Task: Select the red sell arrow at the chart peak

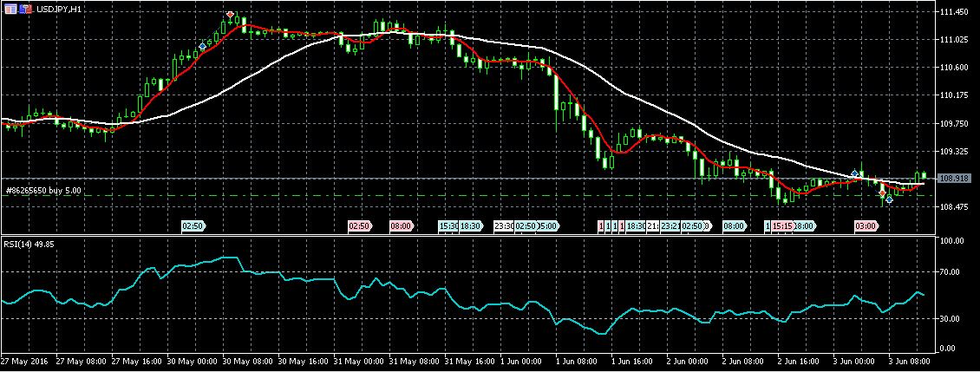Action: [x=230, y=15]
